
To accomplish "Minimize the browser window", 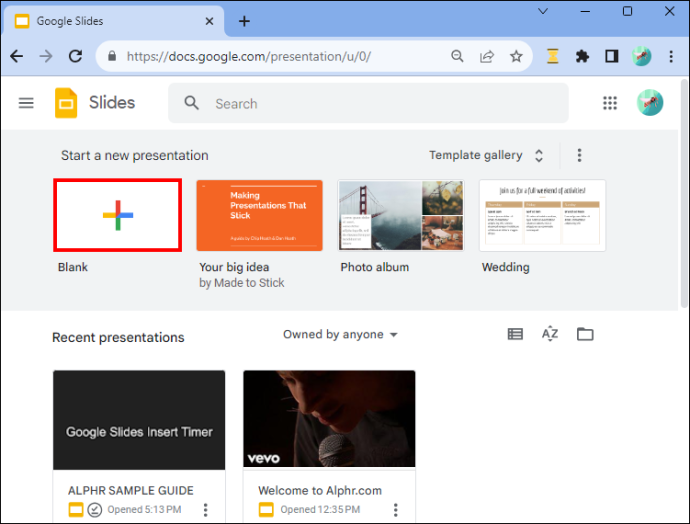I will [x=585, y=11].
